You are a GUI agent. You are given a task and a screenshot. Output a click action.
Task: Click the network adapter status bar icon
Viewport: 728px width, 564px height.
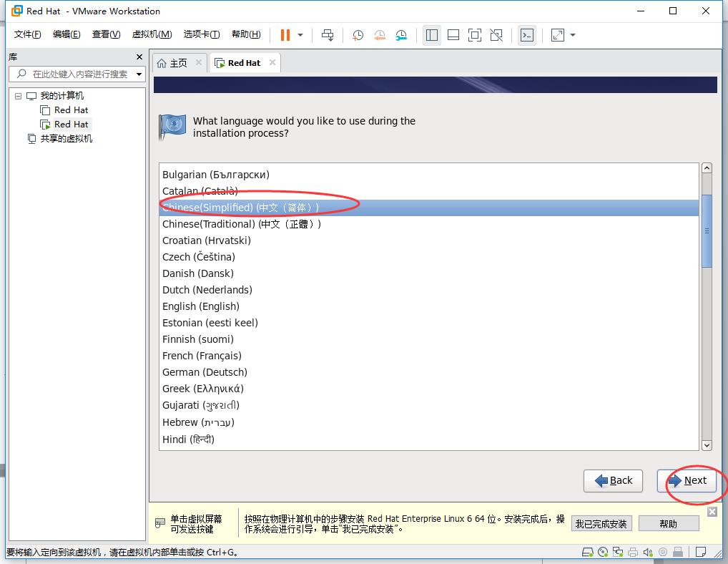617,552
